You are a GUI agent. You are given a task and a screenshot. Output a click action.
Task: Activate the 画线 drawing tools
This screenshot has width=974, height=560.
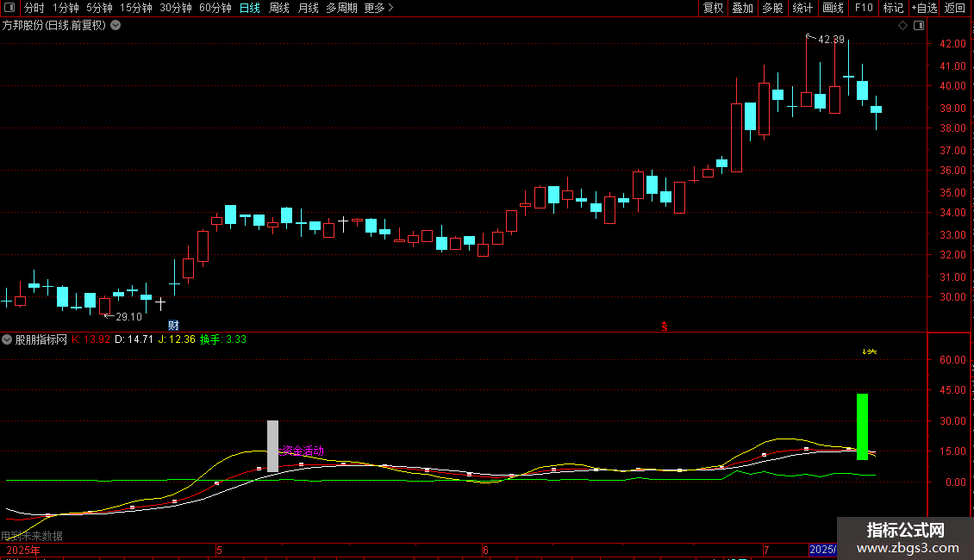pyautogui.click(x=833, y=8)
